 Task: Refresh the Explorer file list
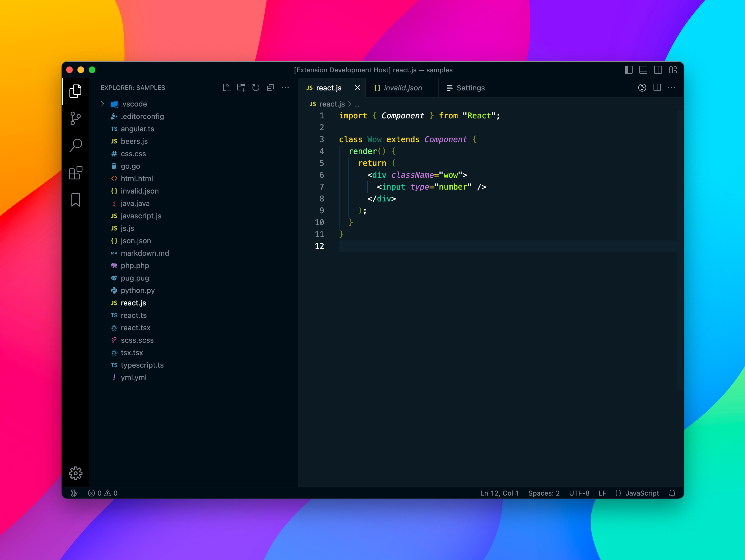[256, 88]
